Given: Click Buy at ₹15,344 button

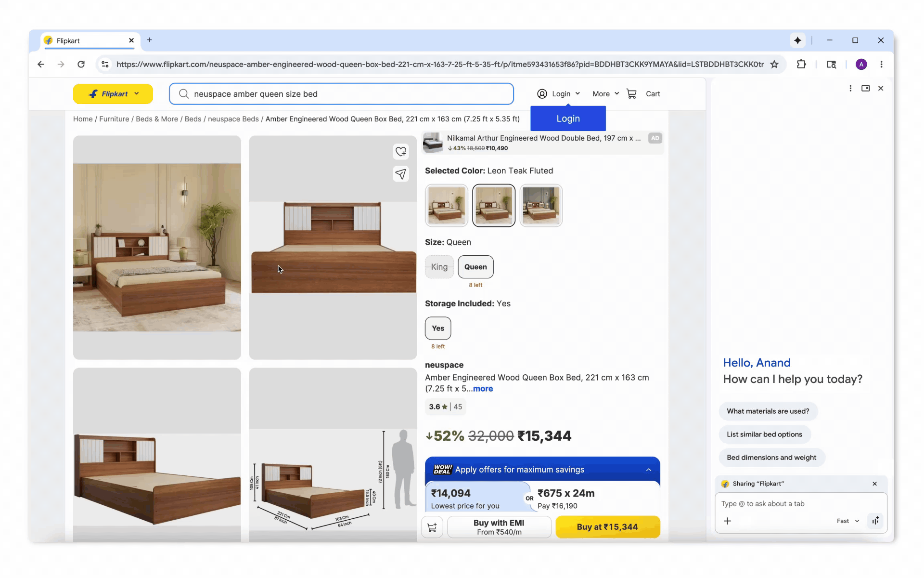Looking at the screenshot, I should [x=608, y=527].
